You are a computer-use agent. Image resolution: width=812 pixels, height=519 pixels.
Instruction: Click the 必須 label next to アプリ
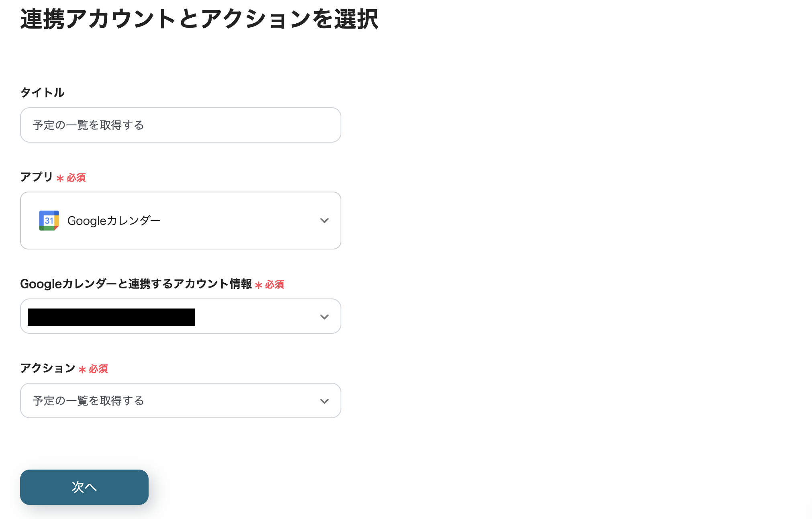75,178
